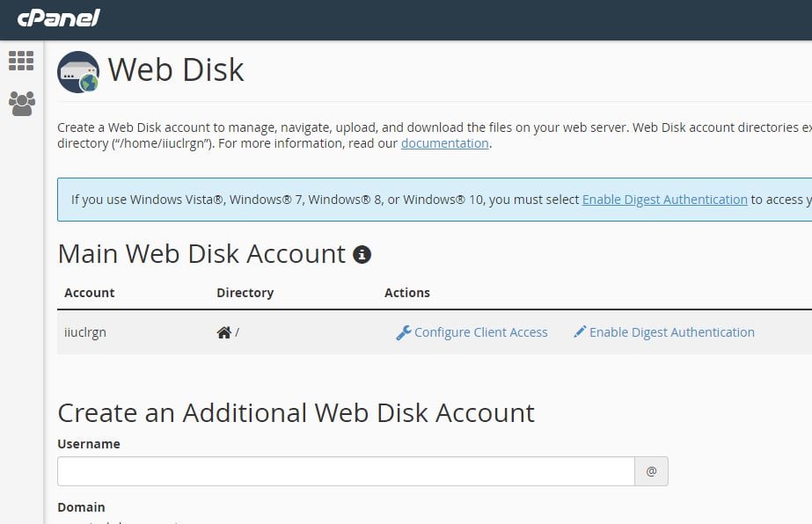Select the account name iiuclrgn
This screenshot has width=812, height=524.
84,332
